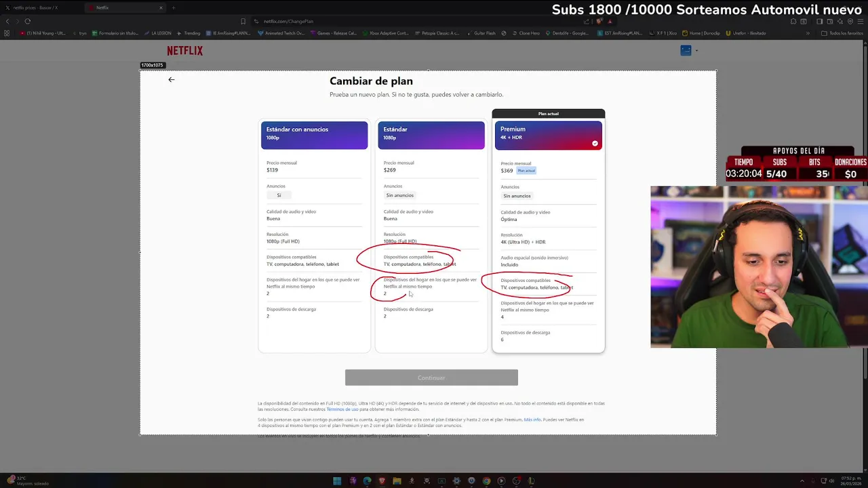The width and height of the screenshot is (868, 488).
Task: Open the weather widget in the taskbar
Action: [27, 481]
